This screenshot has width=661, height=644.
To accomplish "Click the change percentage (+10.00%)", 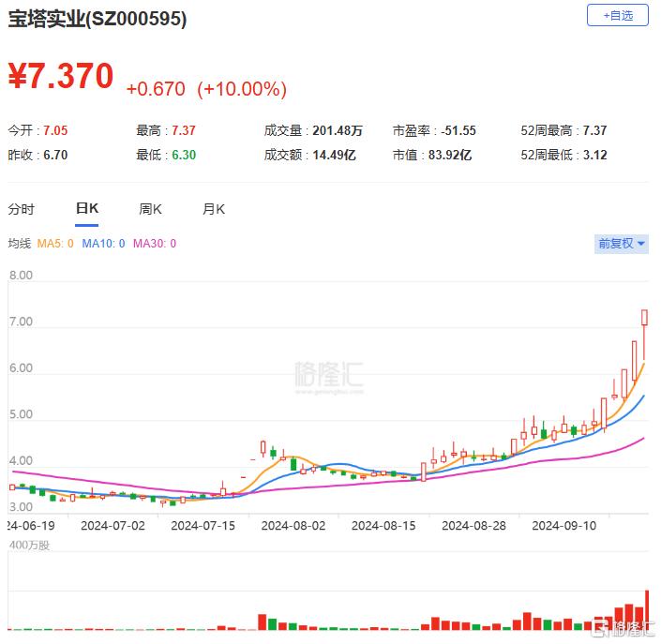I will (x=242, y=89).
